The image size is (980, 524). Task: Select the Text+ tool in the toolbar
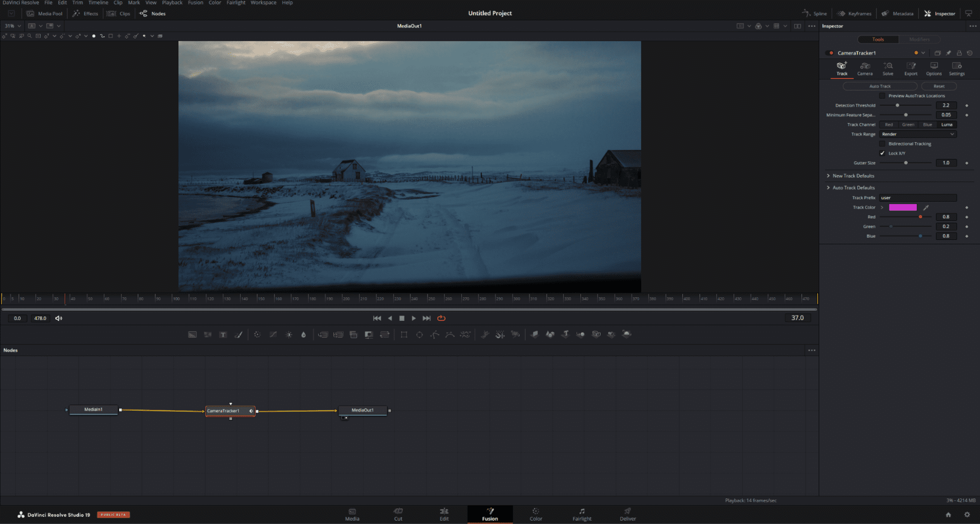pyautogui.click(x=223, y=335)
